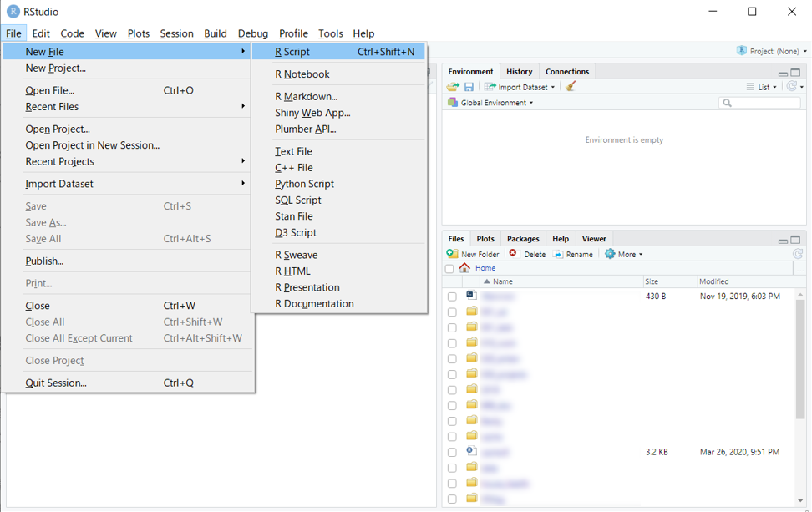Open the More gear dropdown
This screenshot has width=812, height=512.
click(624, 254)
